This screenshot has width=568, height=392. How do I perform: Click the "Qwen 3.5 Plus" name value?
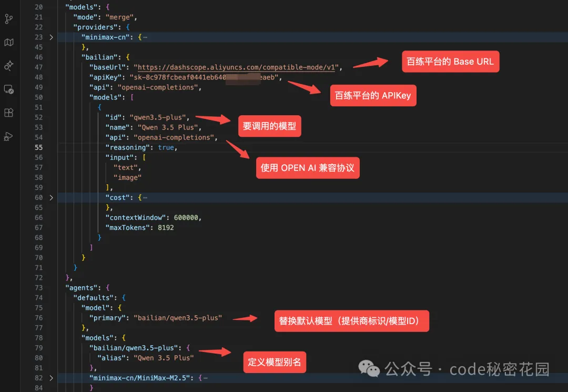[168, 127]
